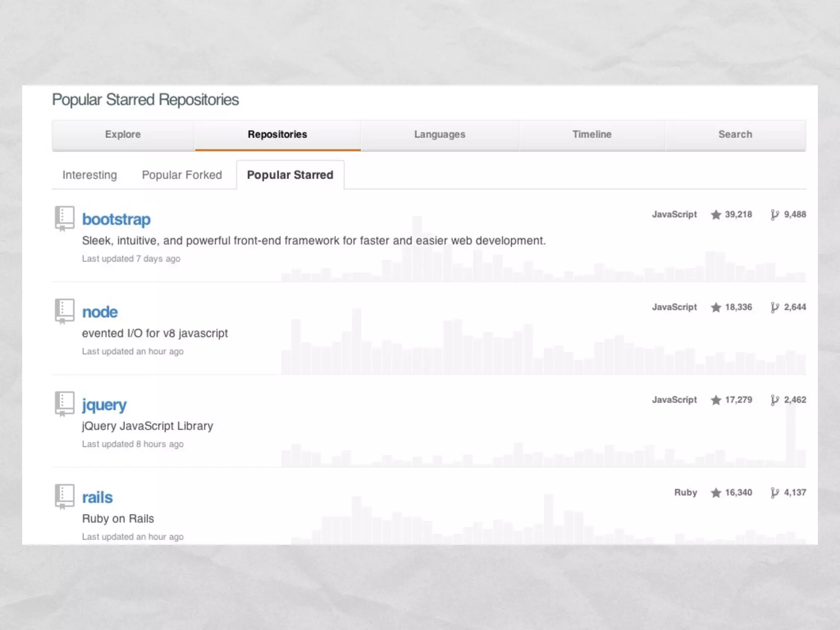This screenshot has height=630, width=840.
Task: Go to the Search tab
Action: 735,135
